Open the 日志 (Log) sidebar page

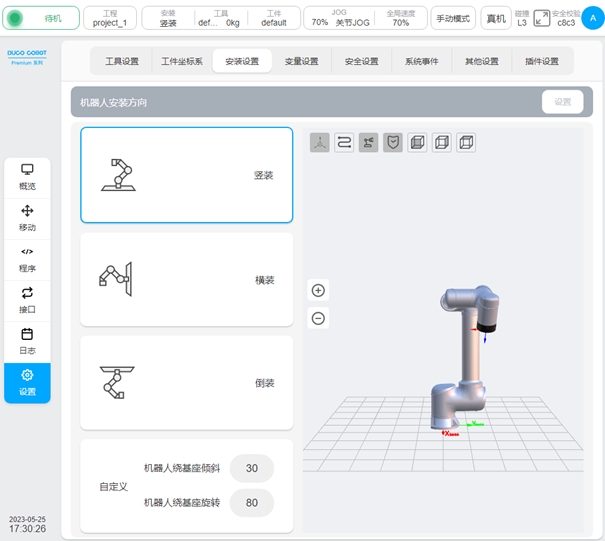click(27, 341)
